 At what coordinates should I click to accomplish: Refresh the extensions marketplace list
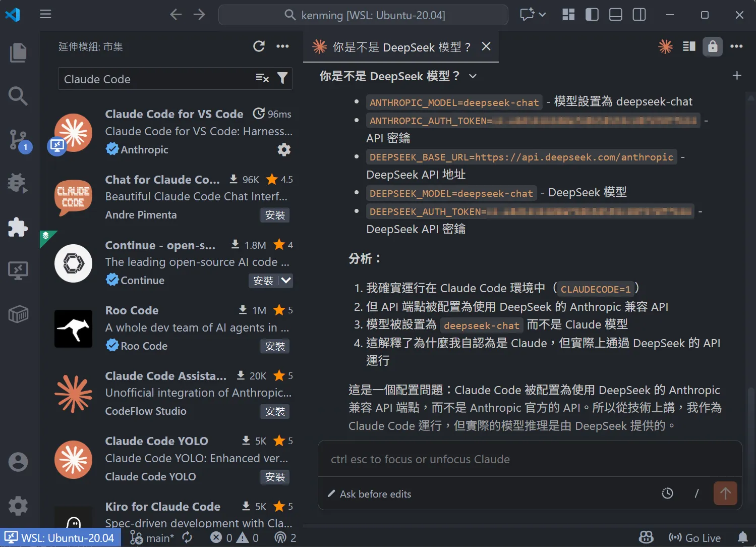[x=259, y=46]
